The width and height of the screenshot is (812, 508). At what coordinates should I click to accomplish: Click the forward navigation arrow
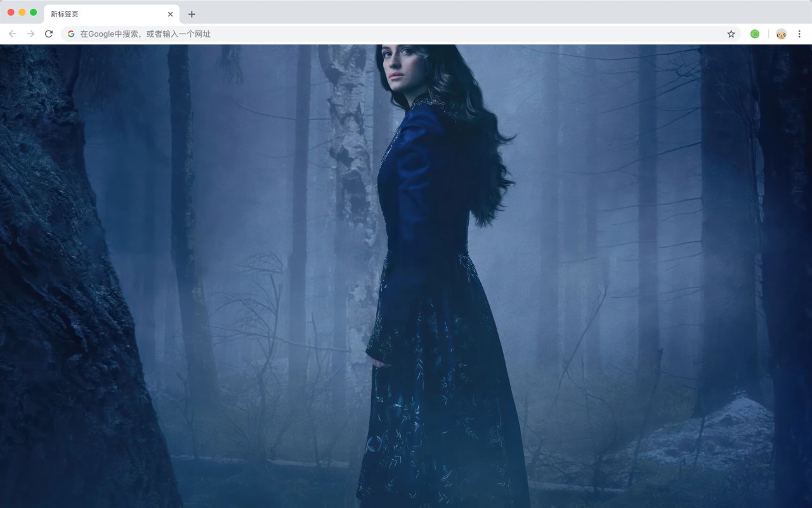tap(30, 34)
